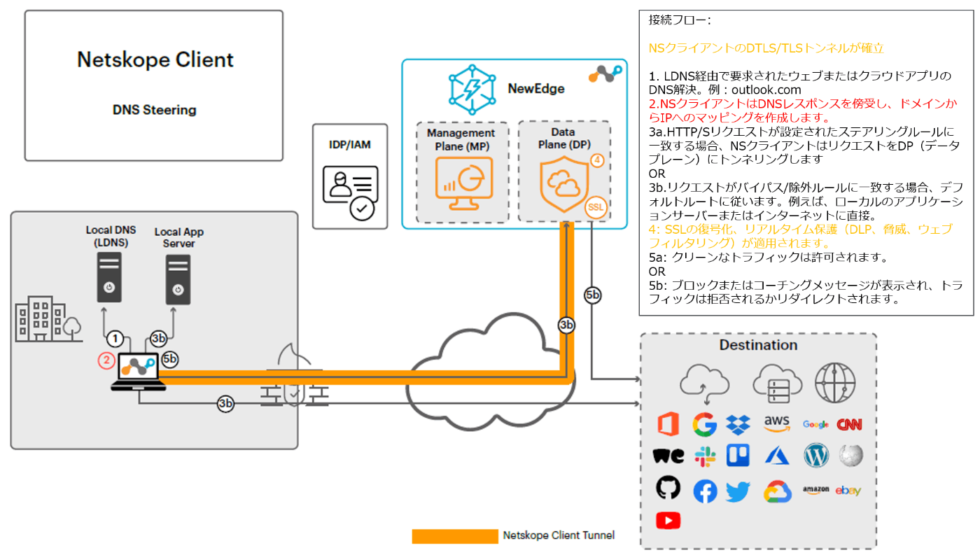Click the Google G logo
This screenshot has height=555, width=980.
click(705, 424)
